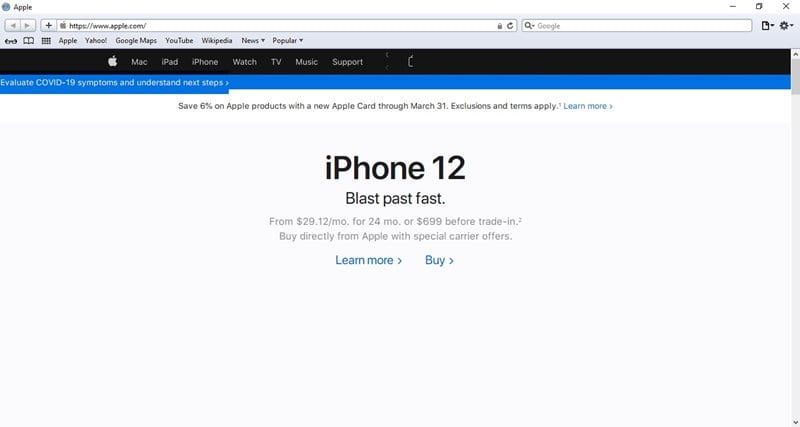Click the Safari globe icon in title bar
Viewport: 800px width, 427px height.
pos(6,7)
